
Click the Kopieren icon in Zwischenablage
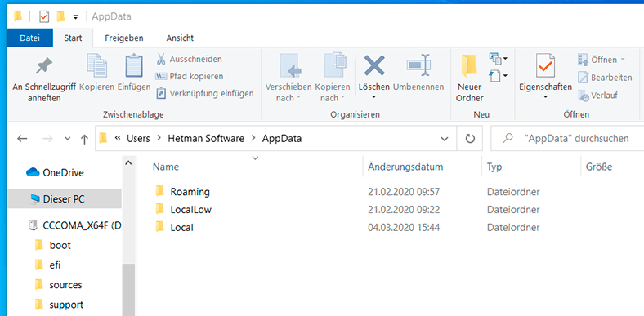click(x=97, y=65)
